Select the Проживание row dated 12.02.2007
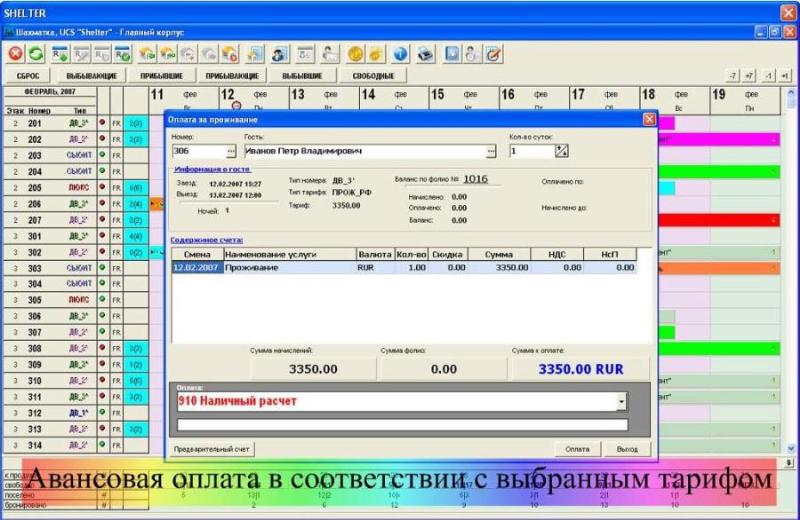 coord(404,267)
